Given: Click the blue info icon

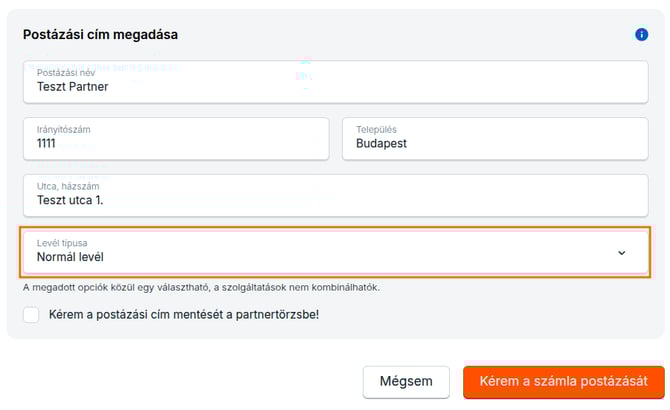Looking at the screenshot, I should [x=642, y=35].
